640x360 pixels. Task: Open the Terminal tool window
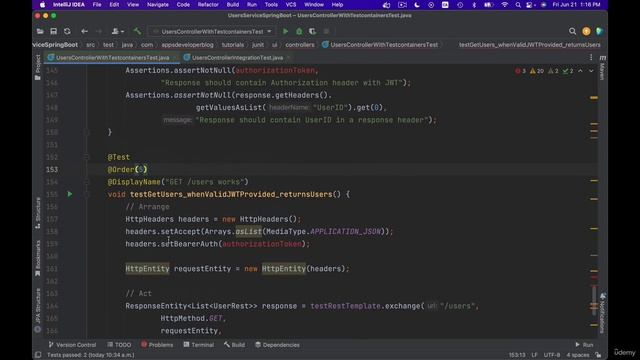pos(198,345)
